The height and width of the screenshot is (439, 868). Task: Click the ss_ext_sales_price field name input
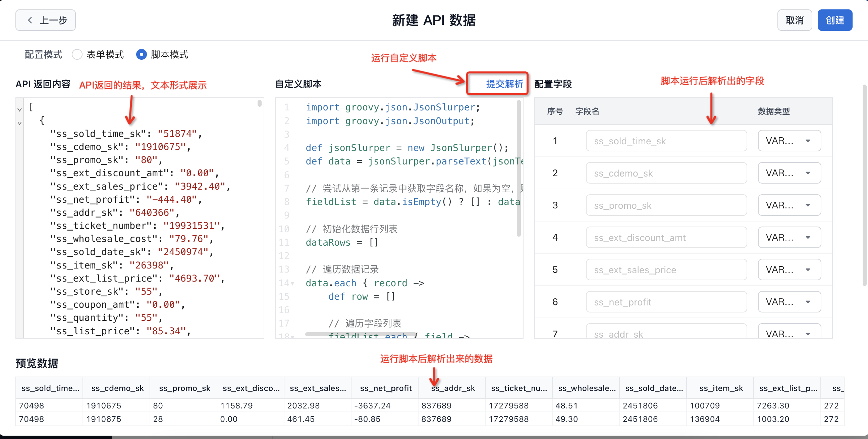(666, 270)
